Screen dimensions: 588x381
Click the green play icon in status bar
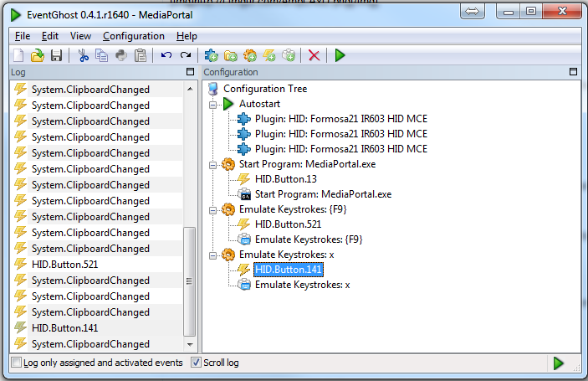558,363
